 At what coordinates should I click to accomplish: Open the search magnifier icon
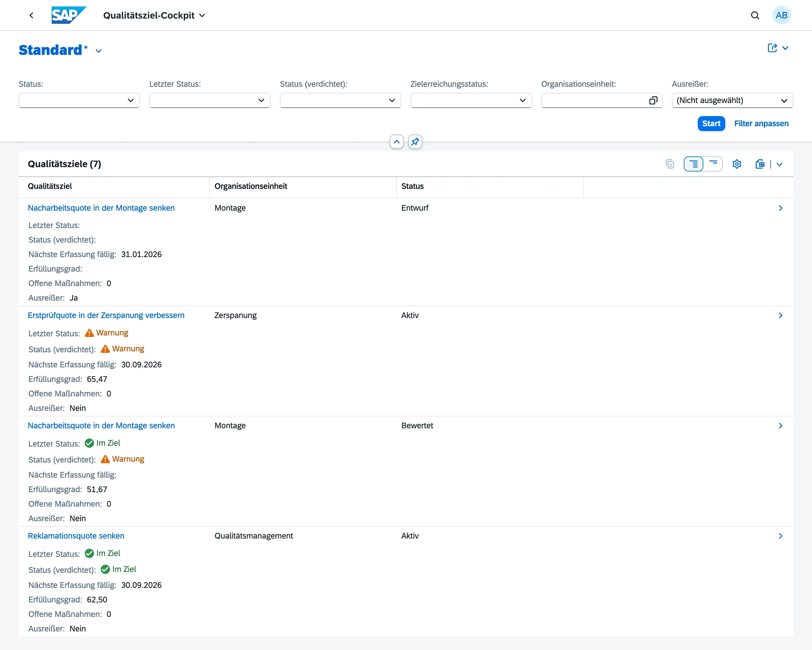click(755, 15)
